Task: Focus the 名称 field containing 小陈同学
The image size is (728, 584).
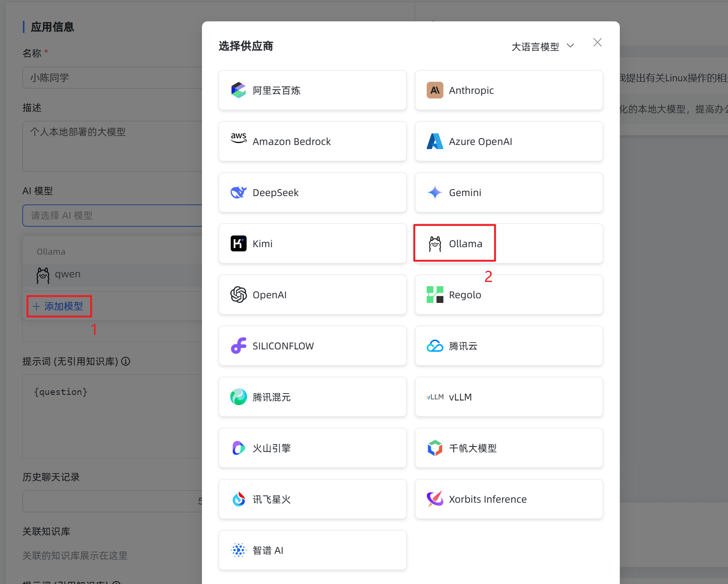Action: click(112, 78)
